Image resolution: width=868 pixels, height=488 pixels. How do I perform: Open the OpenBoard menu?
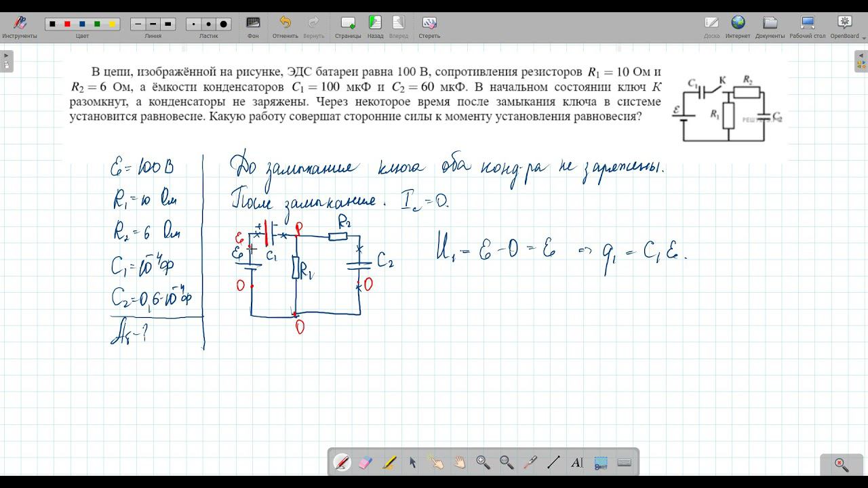(844, 26)
